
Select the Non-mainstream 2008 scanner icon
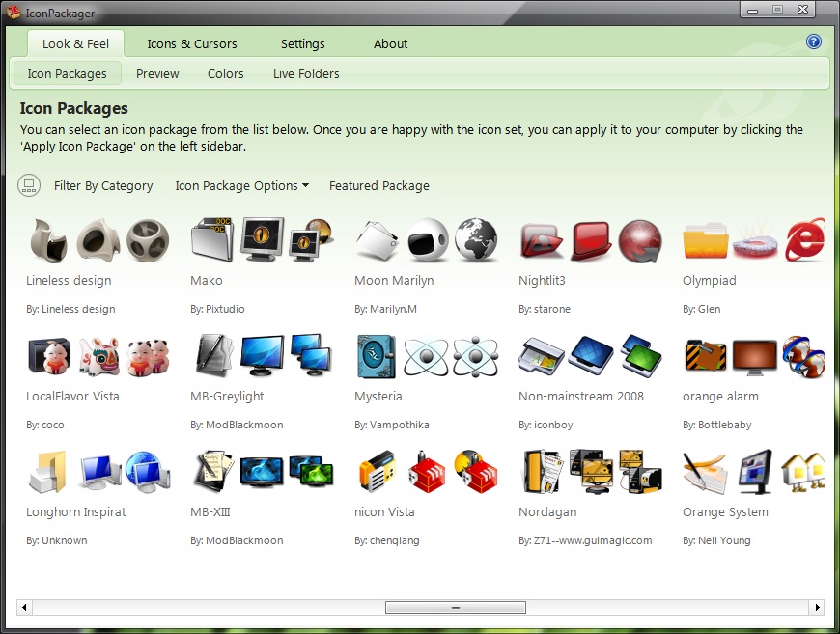click(x=541, y=356)
